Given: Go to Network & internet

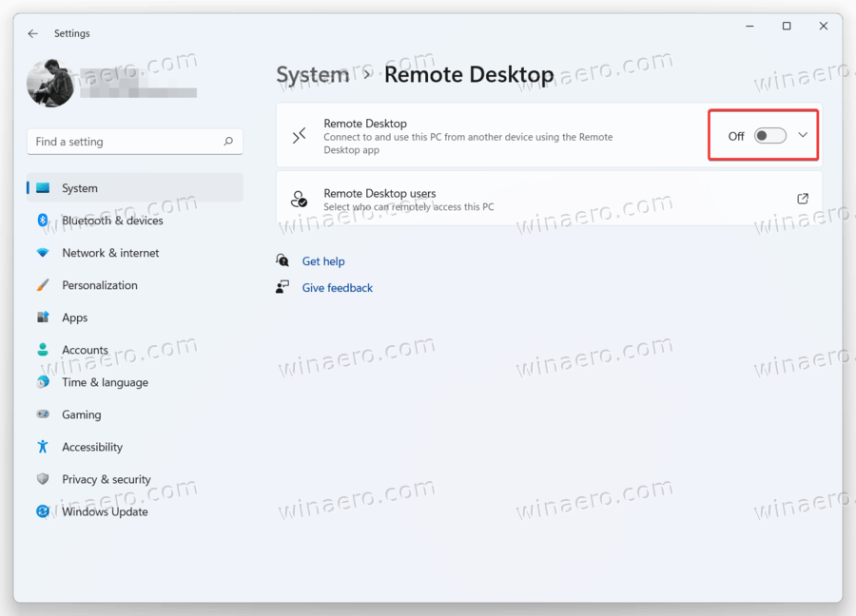Looking at the screenshot, I should (x=135, y=253).
